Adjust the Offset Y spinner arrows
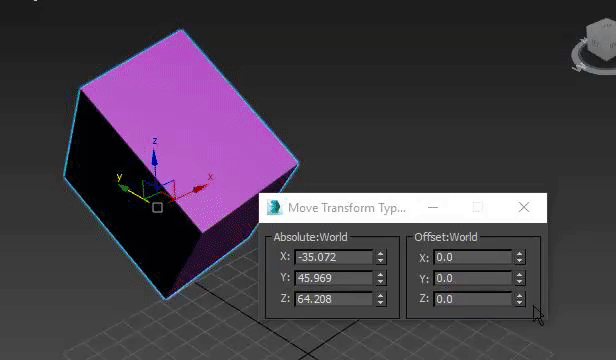 tap(519, 278)
